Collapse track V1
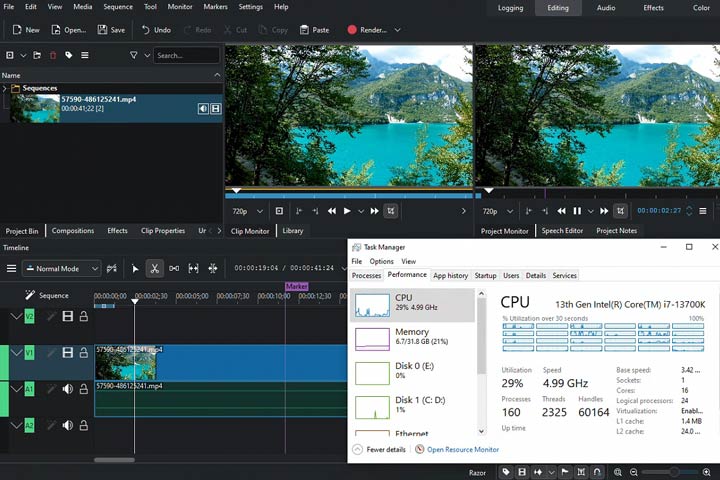The width and height of the screenshot is (720, 480). [x=17, y=352]
